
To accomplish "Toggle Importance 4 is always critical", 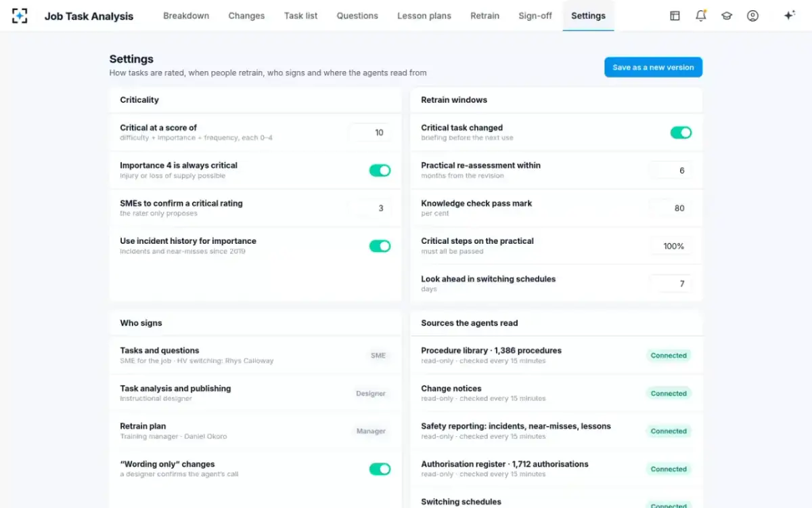I will tap(380, 170).
